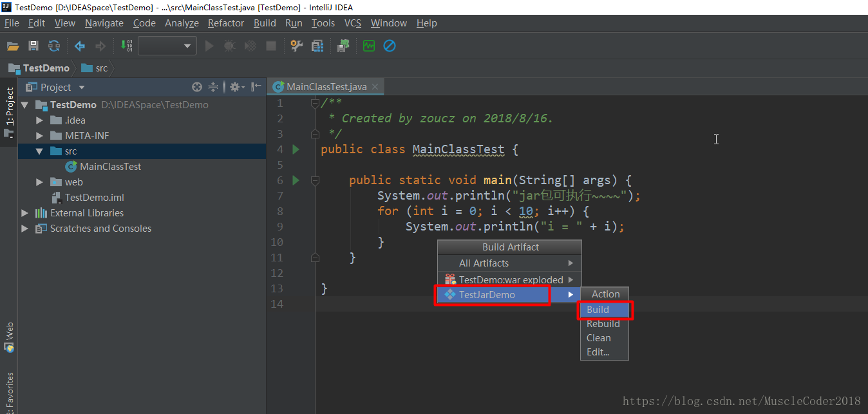Select TestDemo.iml in project tree
The width and height of the screenshot is (868, 414).
pos(94,198)
